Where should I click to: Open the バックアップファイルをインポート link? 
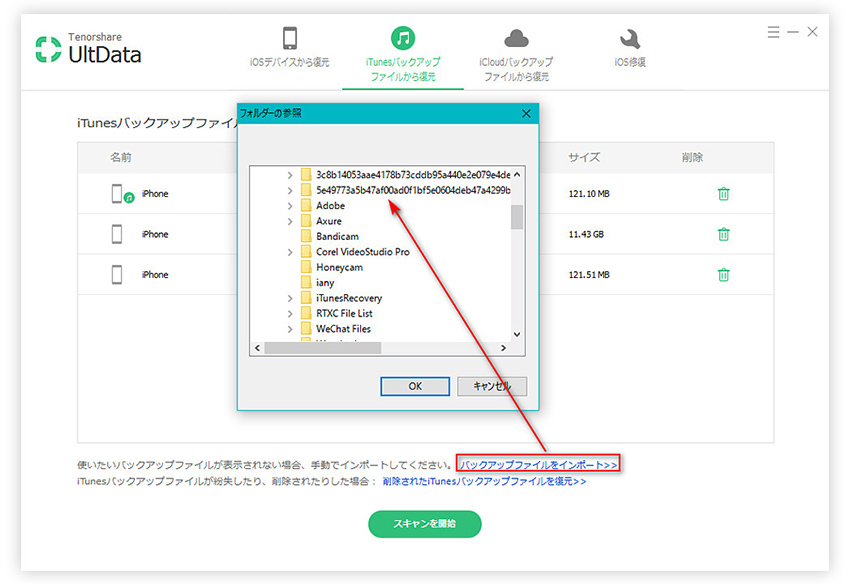tap(538, 465)
